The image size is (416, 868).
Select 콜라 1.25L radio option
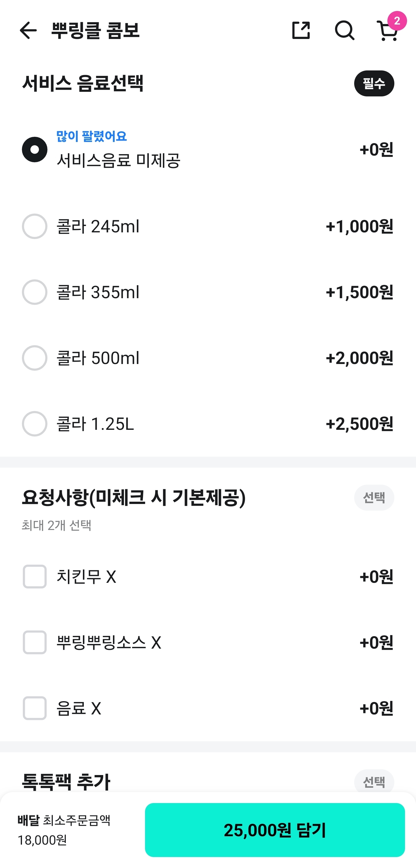(x=35, y=423)
